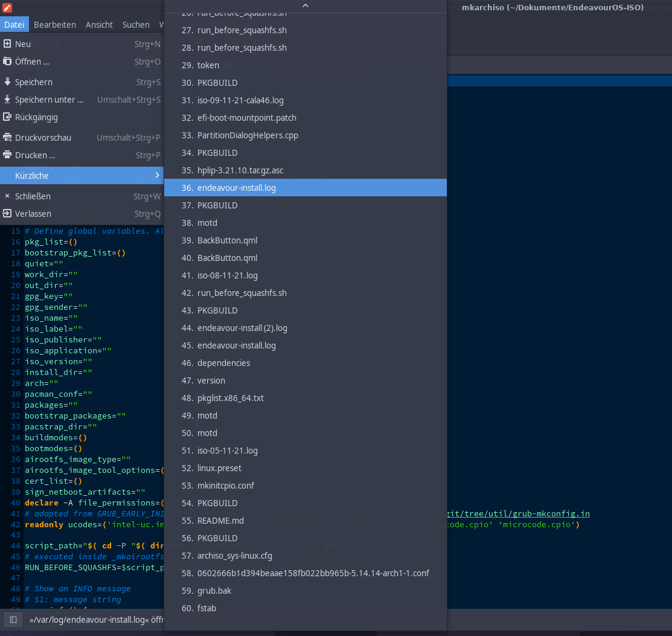This screenshot has width=672, height=636.
Task: Open recent file 30 PKGBUILD
Action: pyautogui.click(x=305, y=83)
